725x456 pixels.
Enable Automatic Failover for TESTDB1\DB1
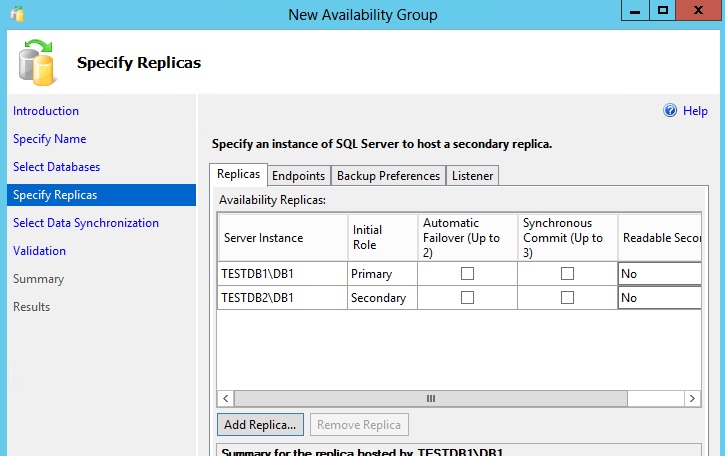(x=467, y=273)
